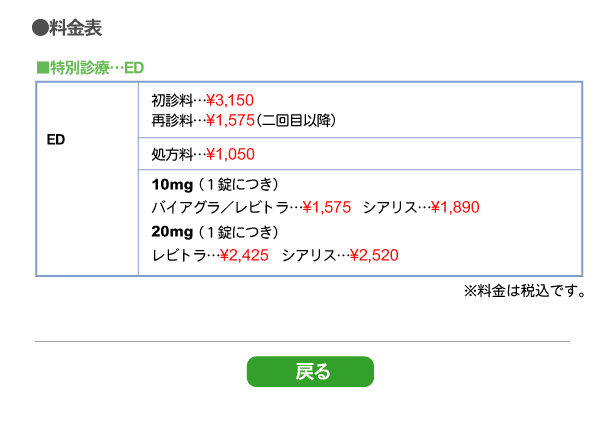The width and height of the screenshot is (610, 423).
Task: Click the 再診料 price ¥1,575
Action: (230, 120)
